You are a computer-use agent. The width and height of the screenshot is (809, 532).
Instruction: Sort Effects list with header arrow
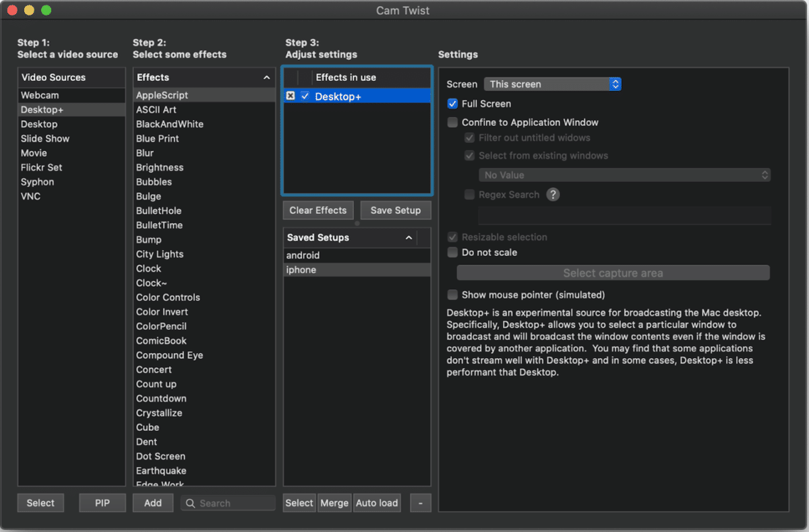point(266,78)
